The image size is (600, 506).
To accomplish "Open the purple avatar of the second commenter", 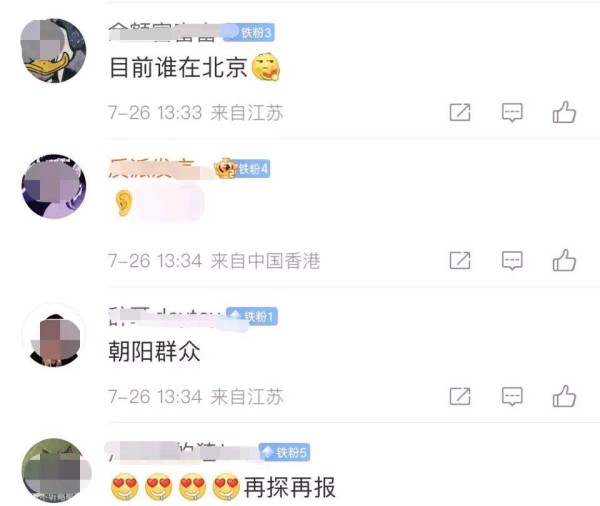I will [x=54, y=186].
